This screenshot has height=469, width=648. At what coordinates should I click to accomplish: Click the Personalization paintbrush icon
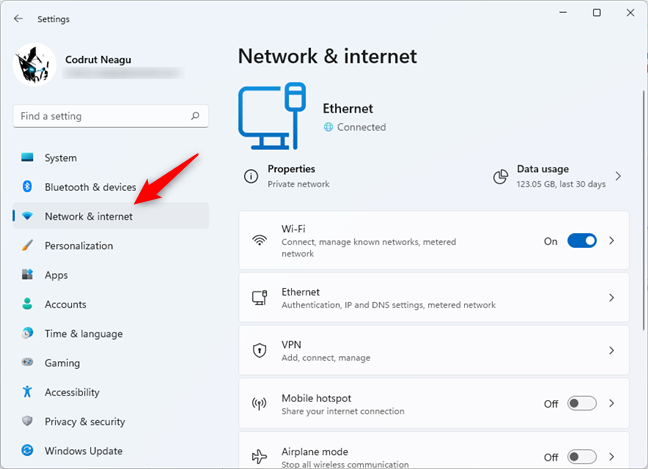(x=27, y=245)
